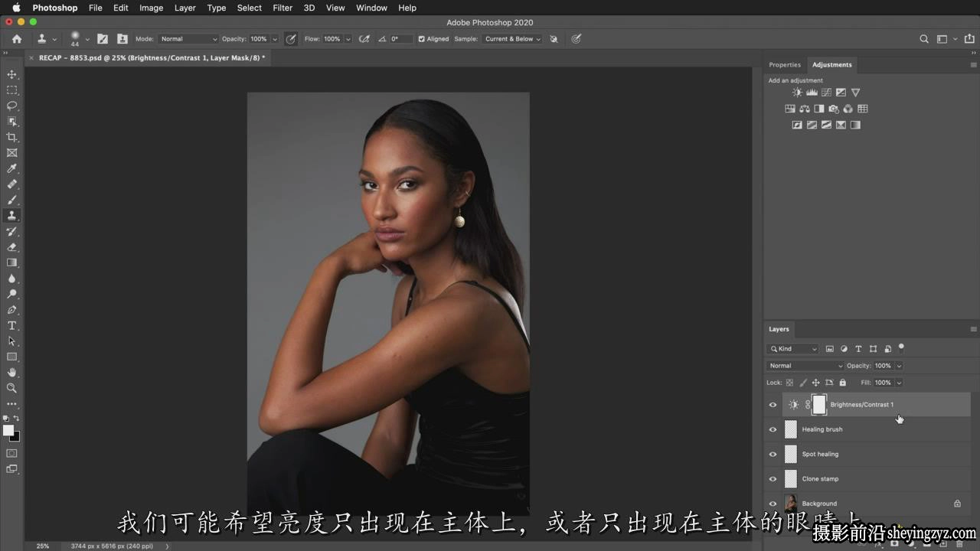Select the Healing Brush tool in toolbar
This screenshot has height=551, width=980.
click(11, 184)
